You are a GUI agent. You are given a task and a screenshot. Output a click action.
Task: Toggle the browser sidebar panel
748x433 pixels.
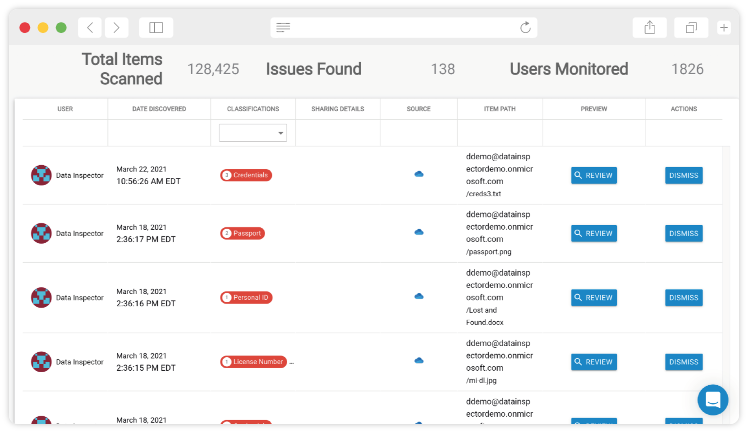click(156, 28)
